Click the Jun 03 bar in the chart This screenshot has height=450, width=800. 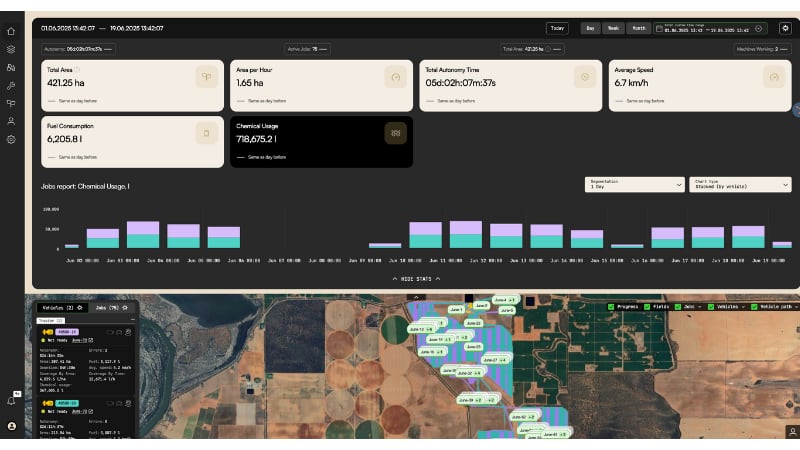tap(143, 235)
